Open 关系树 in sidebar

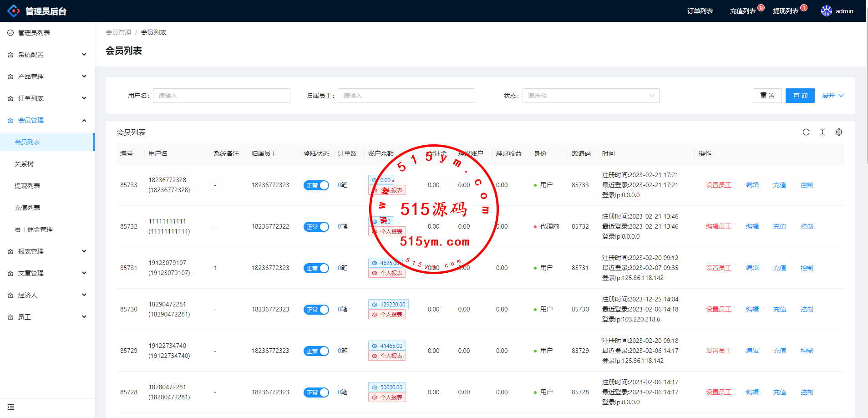tap(24, 164)
